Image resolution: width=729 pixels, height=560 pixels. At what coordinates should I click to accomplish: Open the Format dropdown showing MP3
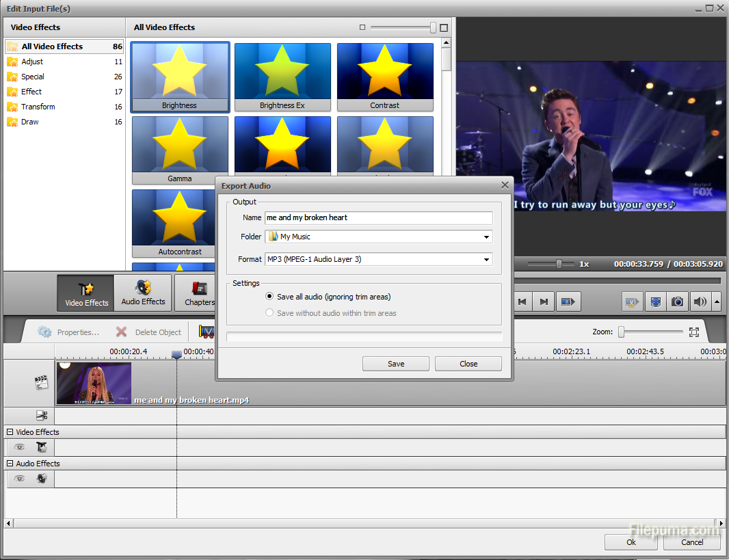[379, 259]
